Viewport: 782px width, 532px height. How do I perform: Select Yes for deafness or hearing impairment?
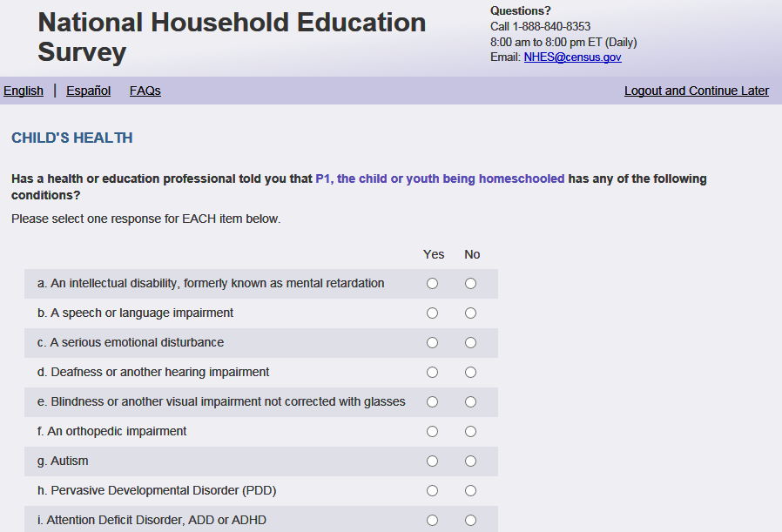coord(433,373)
